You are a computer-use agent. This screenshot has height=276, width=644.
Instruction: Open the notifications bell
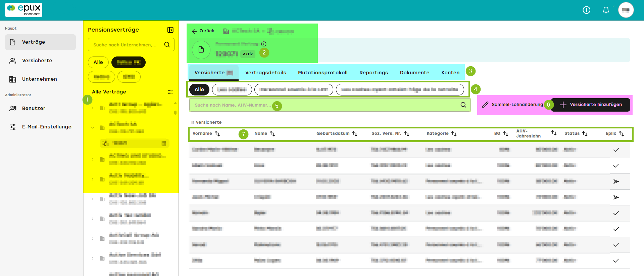tap(606, 10)
